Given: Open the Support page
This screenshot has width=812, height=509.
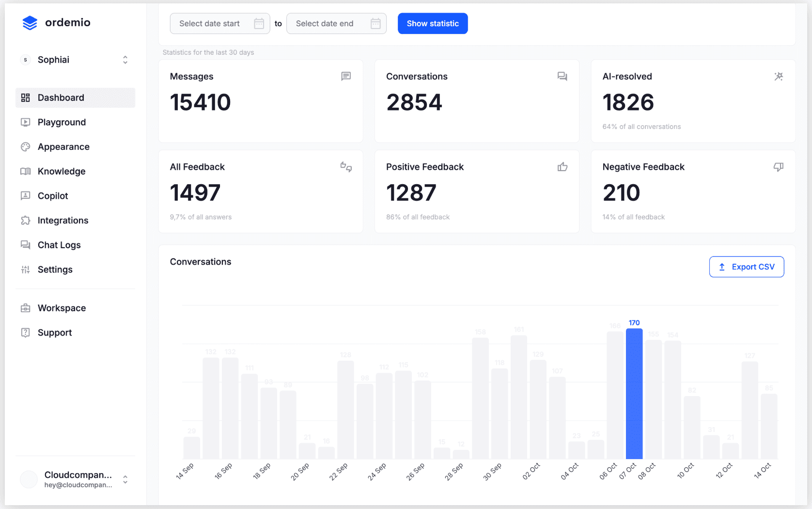Looking at the screenshot, I should pyautogui.click(x=76, y=333).
